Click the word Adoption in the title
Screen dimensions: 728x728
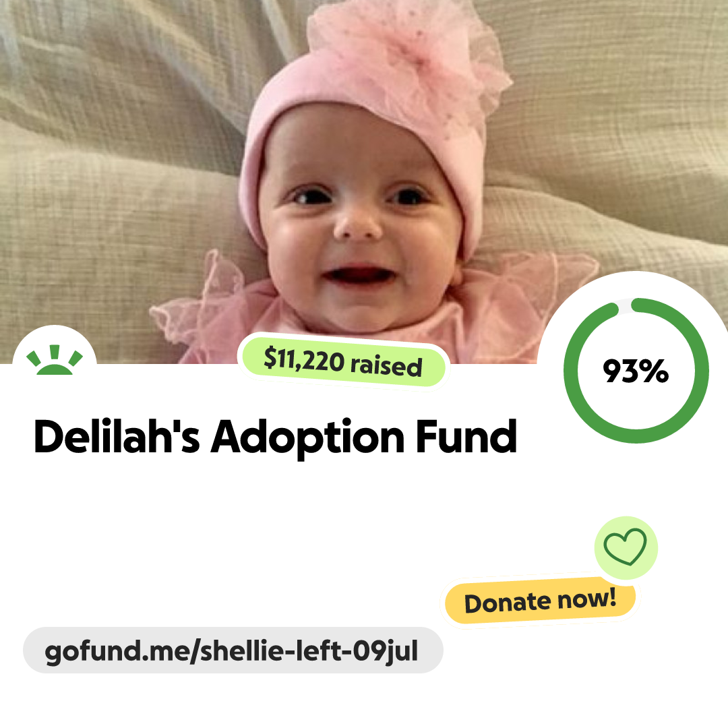tap(308, 437)
